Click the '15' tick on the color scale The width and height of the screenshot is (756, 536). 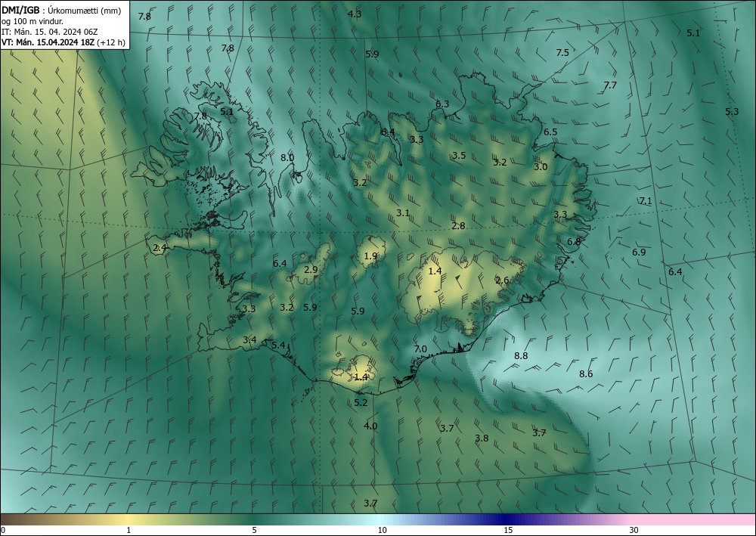pos(508,531)
